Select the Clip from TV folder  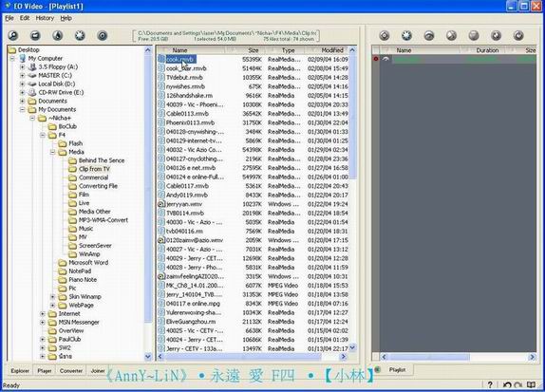[94, 169]
